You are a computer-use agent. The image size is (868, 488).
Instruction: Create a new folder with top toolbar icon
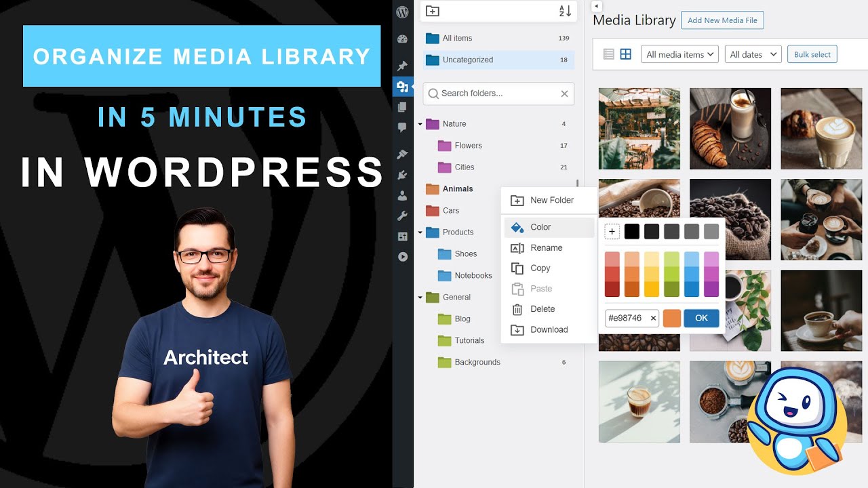[433, 11]
